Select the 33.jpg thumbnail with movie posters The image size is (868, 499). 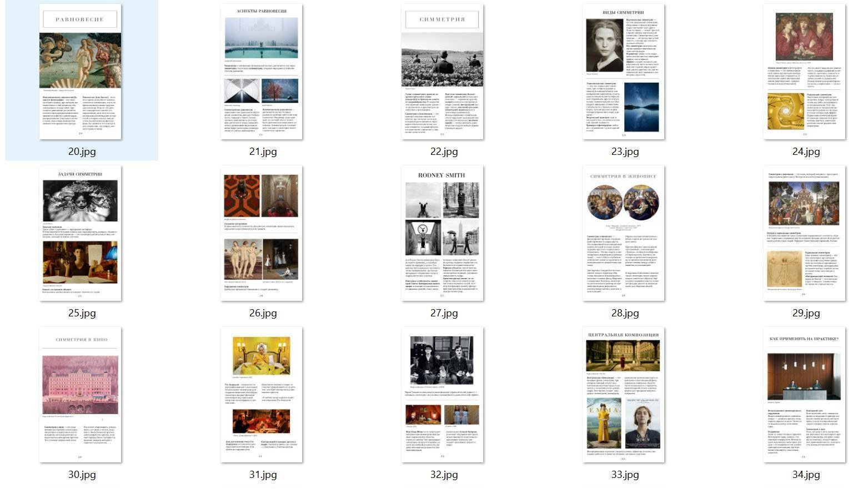624,395
